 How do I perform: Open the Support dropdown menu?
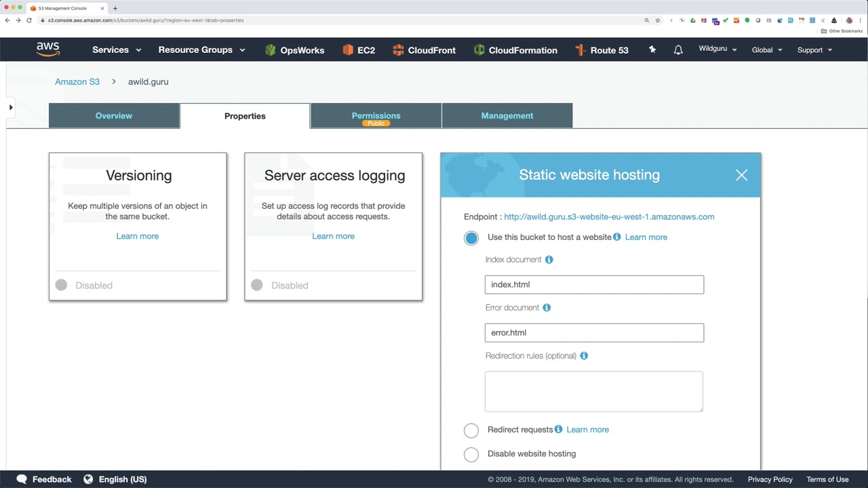814,49
